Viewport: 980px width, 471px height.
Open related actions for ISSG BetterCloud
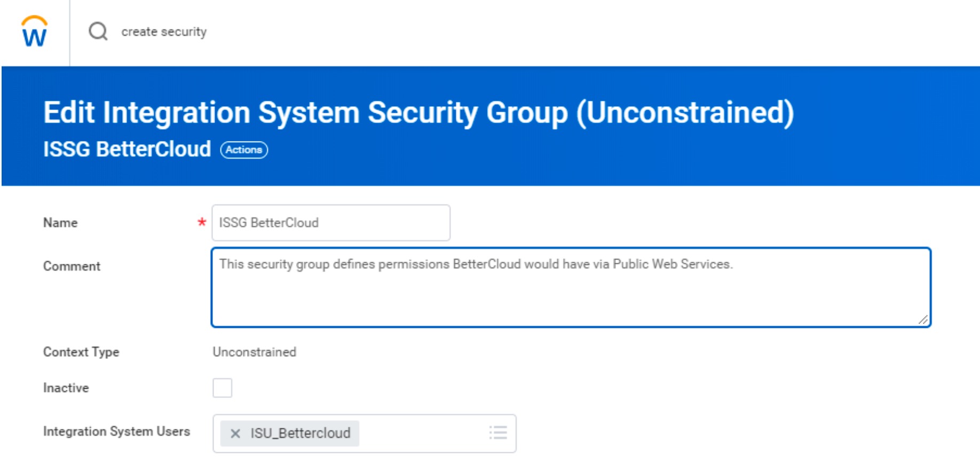244,150
